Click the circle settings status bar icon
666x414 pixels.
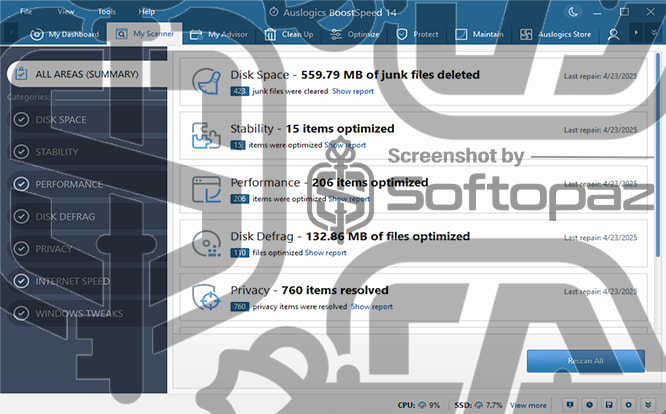(x=629, y=405)
